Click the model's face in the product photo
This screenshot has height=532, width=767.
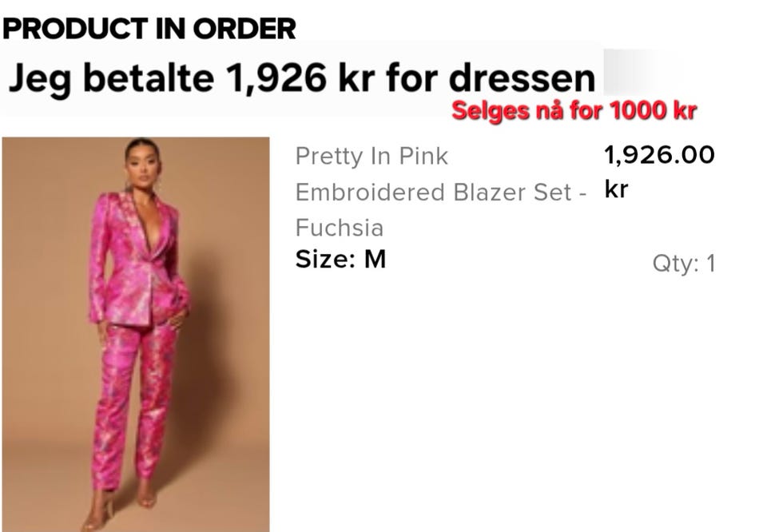(143, 165)
